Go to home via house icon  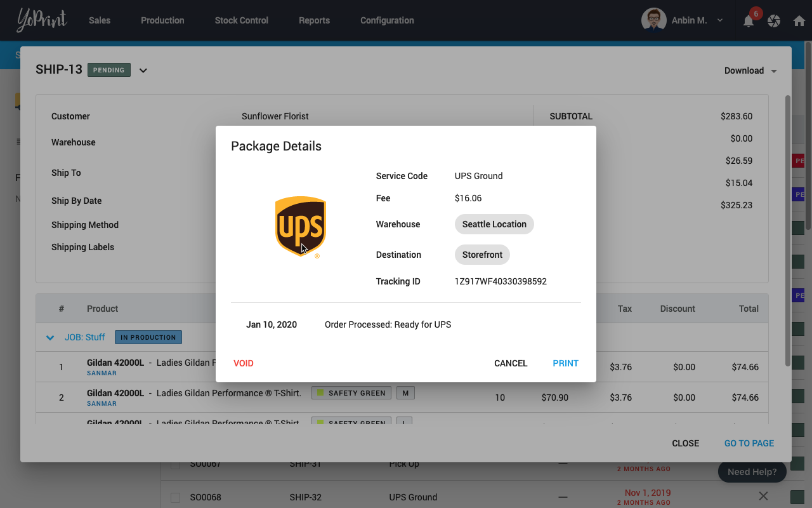(799, 21)
